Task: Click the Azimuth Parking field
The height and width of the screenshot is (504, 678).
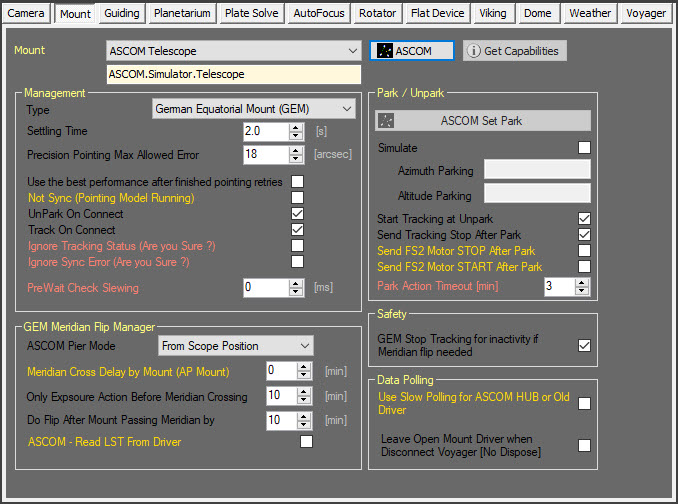Action: click(x=537, y=169)
